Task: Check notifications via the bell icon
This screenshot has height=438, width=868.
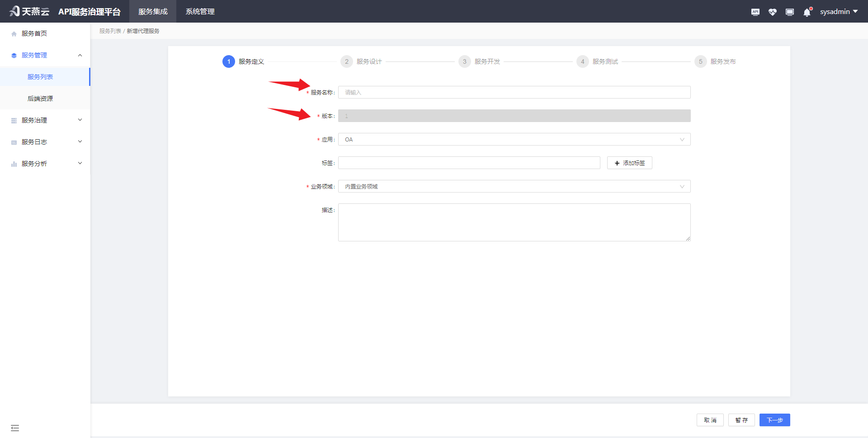Action: point(807,12)
